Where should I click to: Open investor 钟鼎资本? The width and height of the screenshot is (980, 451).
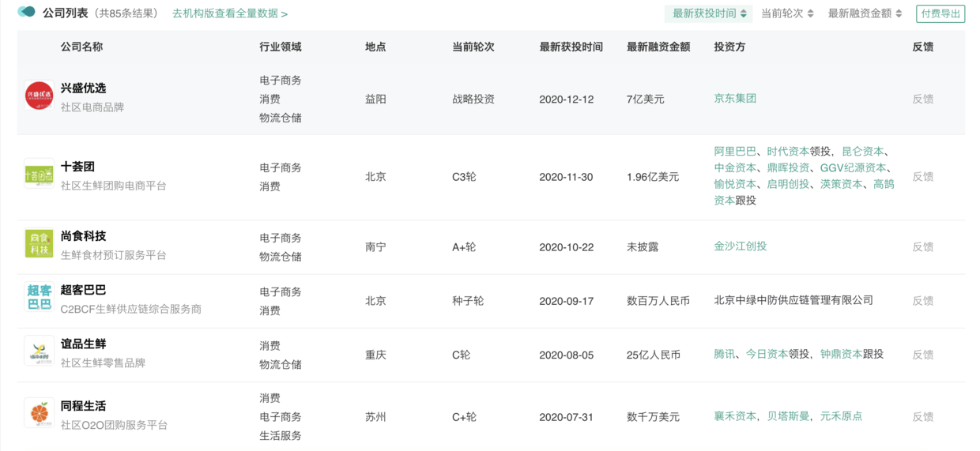[841, 355]
